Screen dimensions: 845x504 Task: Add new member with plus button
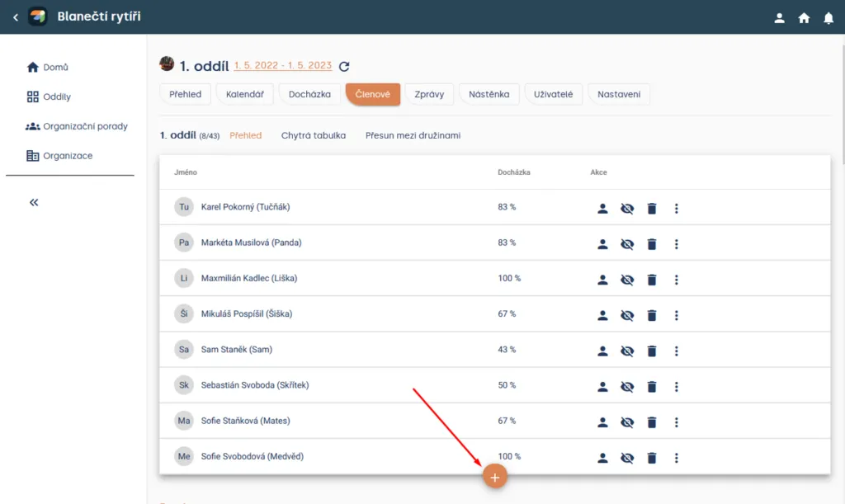495,477
